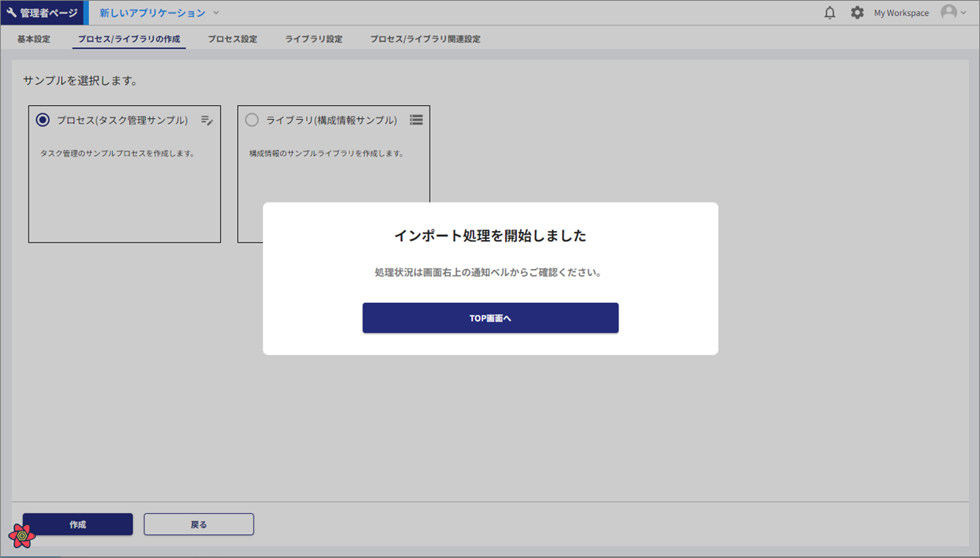Open the プロセス/ライブラリ関連設定 tab
Screen dimensions: 980x558
point(425,39)
